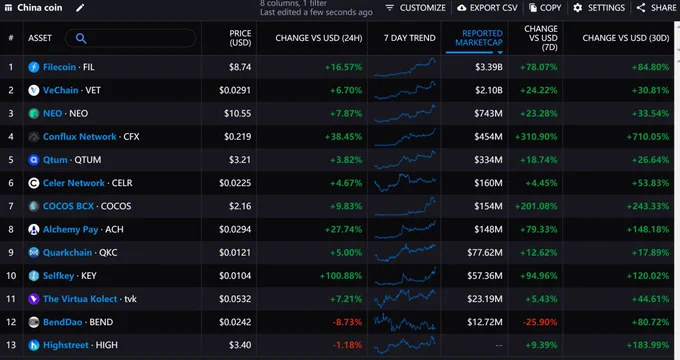
Task: Open the Conflux Network asset link
Action: 79,137
